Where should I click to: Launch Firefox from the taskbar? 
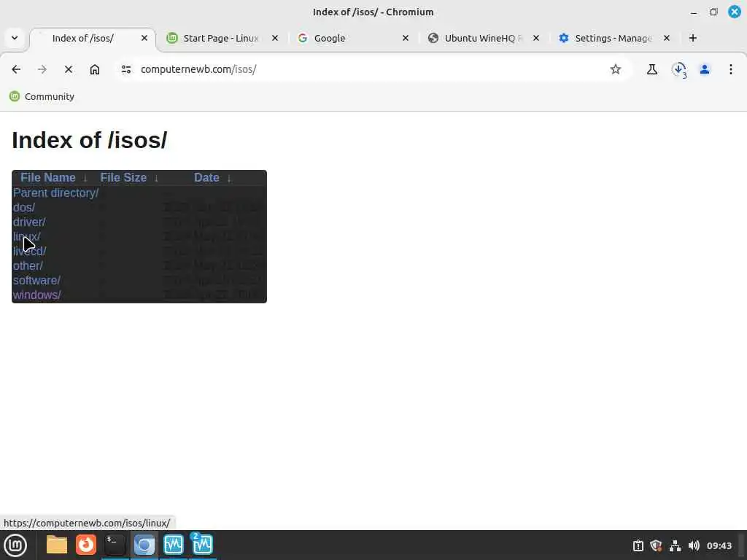86,545
